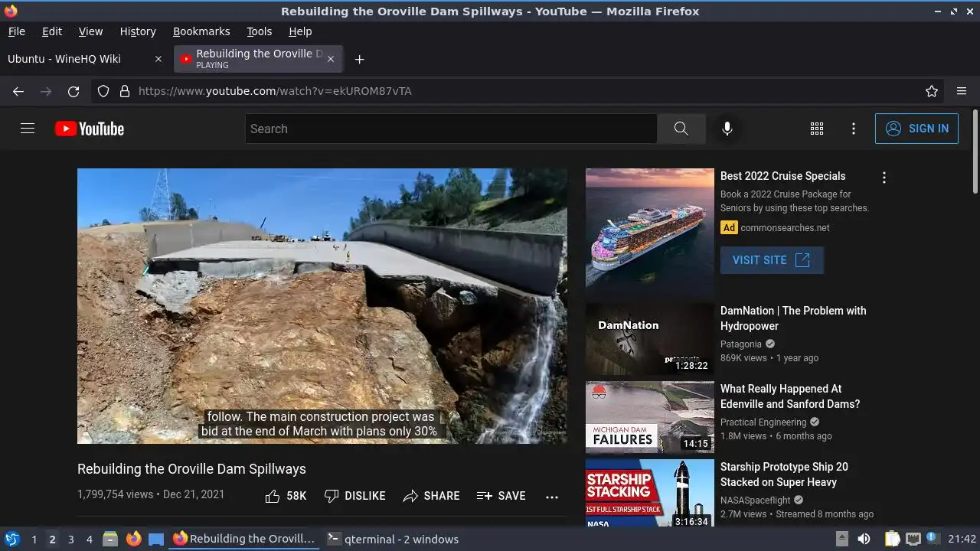Viewport: 980px width, 551px height.
Task: Open the start menu in the taskbar
Action: coord(11,539)
